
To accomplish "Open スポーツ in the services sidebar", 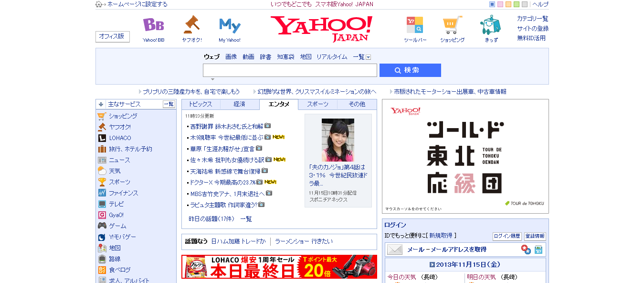I will point(119,182).
